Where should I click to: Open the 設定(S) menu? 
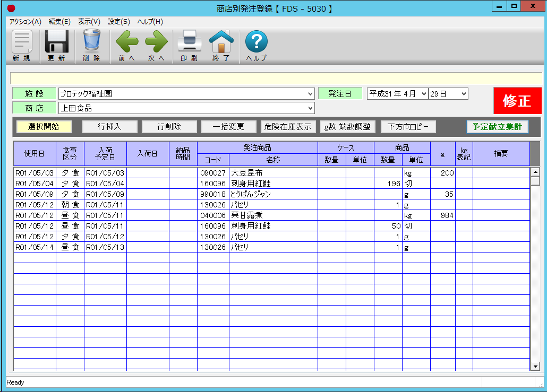coord(118,22)
